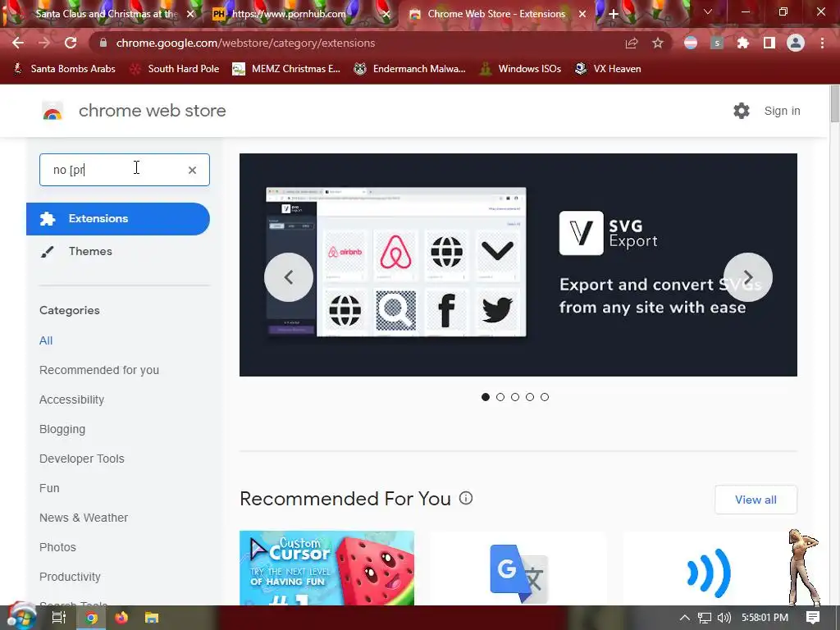
Task: Open Windows Start button
Action: click(x=21, y=618)
